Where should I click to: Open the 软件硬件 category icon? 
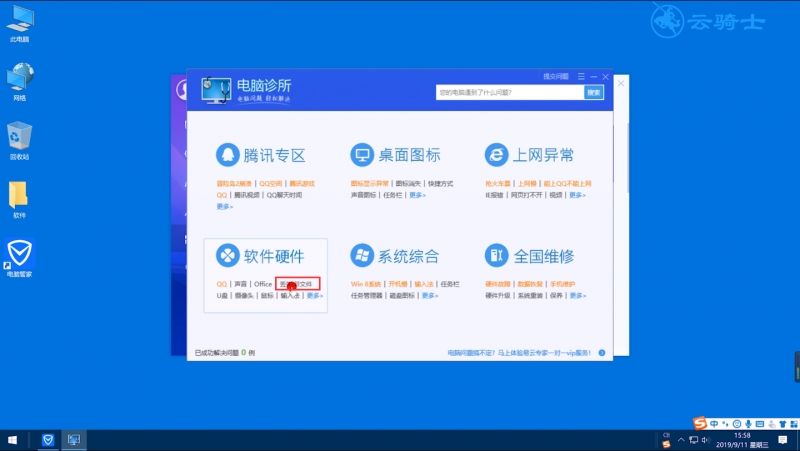click(228, 255)
